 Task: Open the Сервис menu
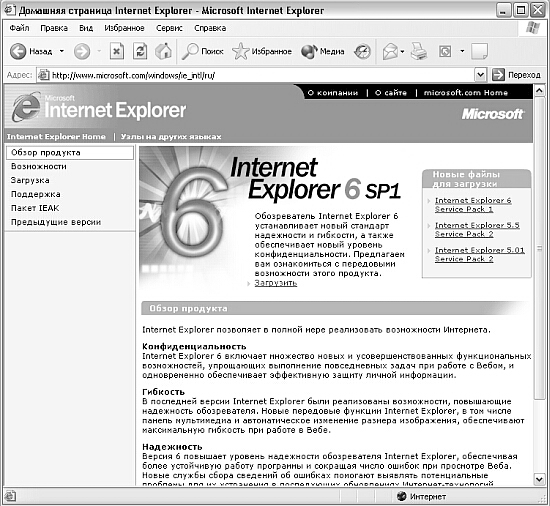click(x=169, y=28)
